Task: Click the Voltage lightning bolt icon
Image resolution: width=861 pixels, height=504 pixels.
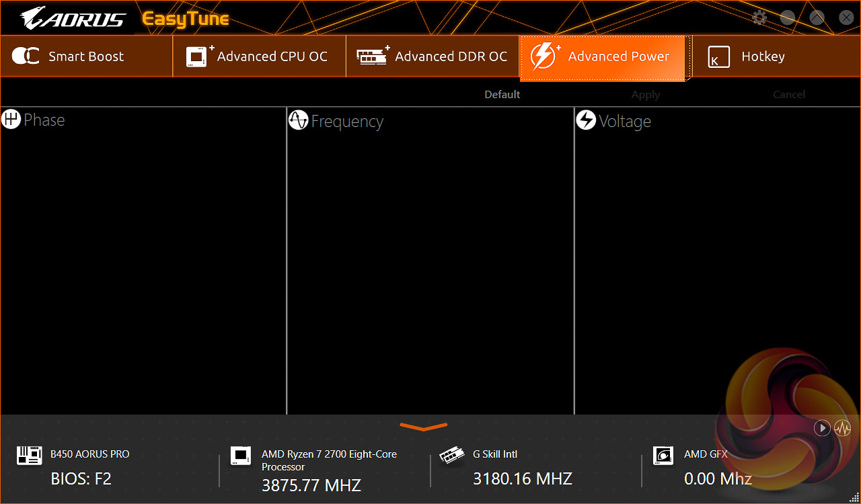Action: tap(586, 120)
